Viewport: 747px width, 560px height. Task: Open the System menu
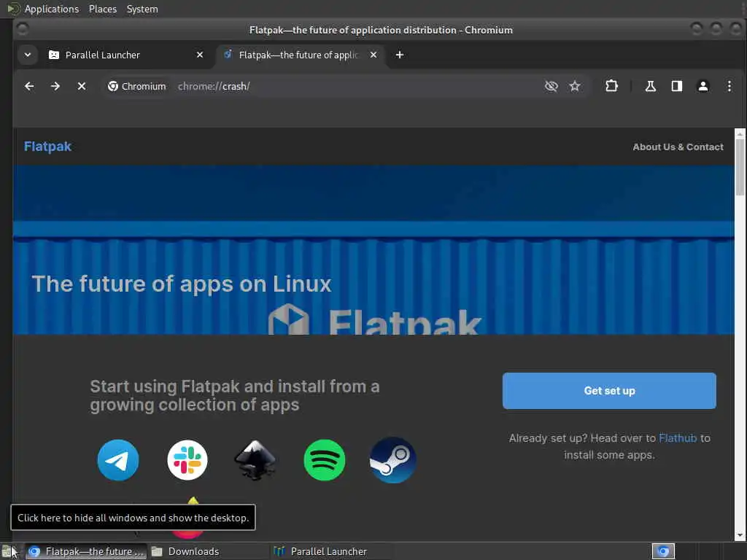pyautogui.click(x=142, y=9)
